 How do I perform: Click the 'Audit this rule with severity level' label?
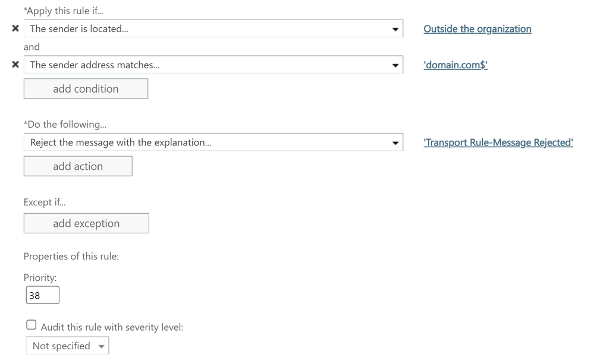[112, 327]
